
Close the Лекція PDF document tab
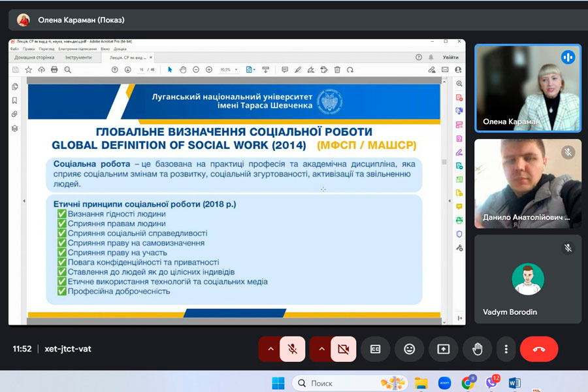coord(151,57)
